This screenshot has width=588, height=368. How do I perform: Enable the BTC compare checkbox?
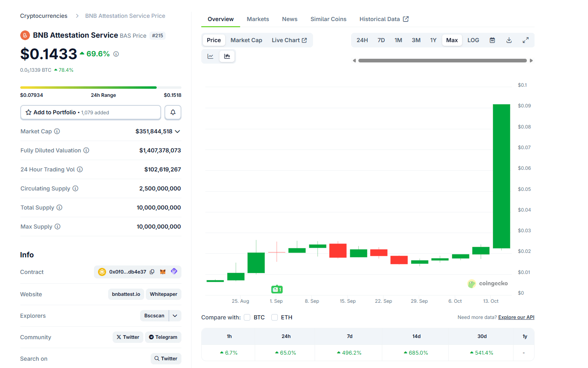247,317
